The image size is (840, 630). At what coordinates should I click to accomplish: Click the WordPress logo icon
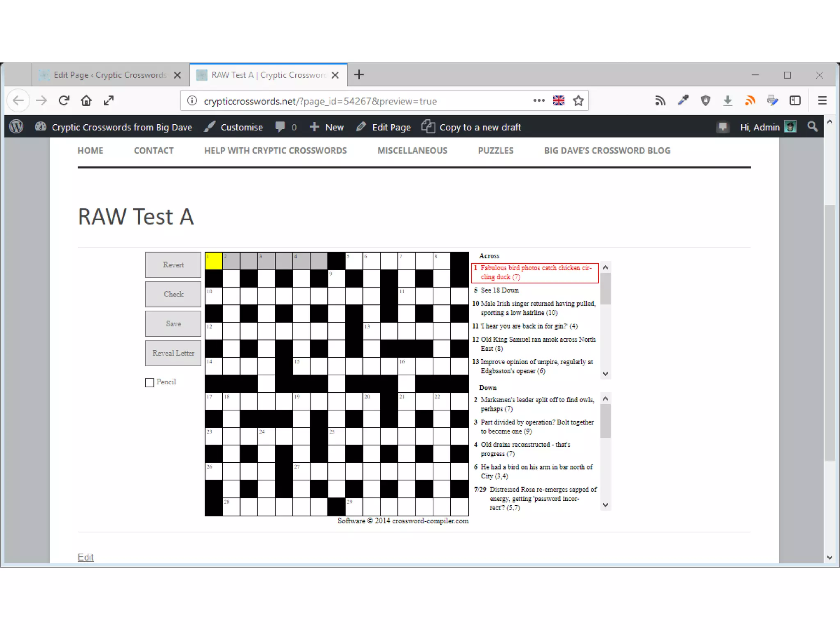tap(16, 127)
